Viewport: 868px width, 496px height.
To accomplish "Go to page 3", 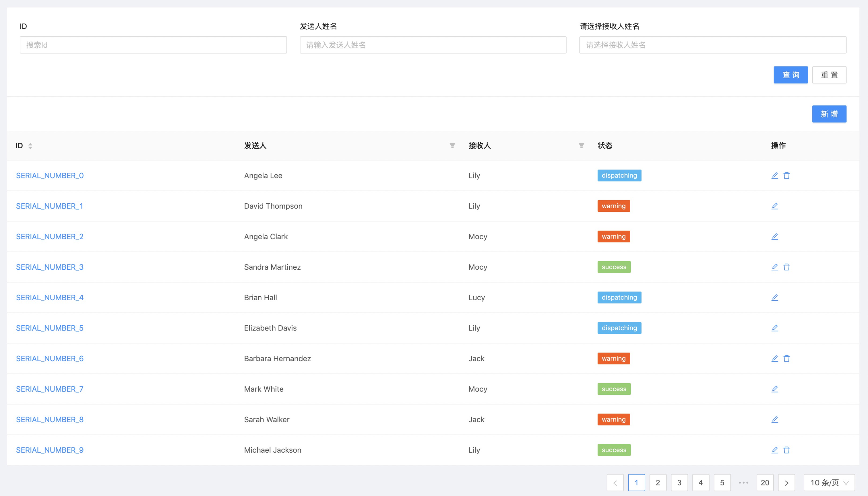I will pyautogui.click(x=679, y=483).
